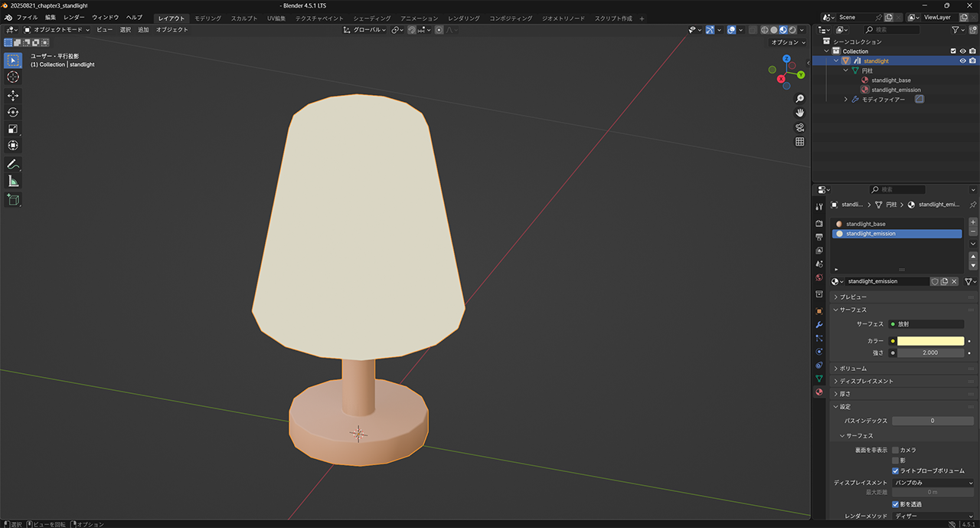
Task: Select the Rotate tool
Action: click(x=13, y=112)
